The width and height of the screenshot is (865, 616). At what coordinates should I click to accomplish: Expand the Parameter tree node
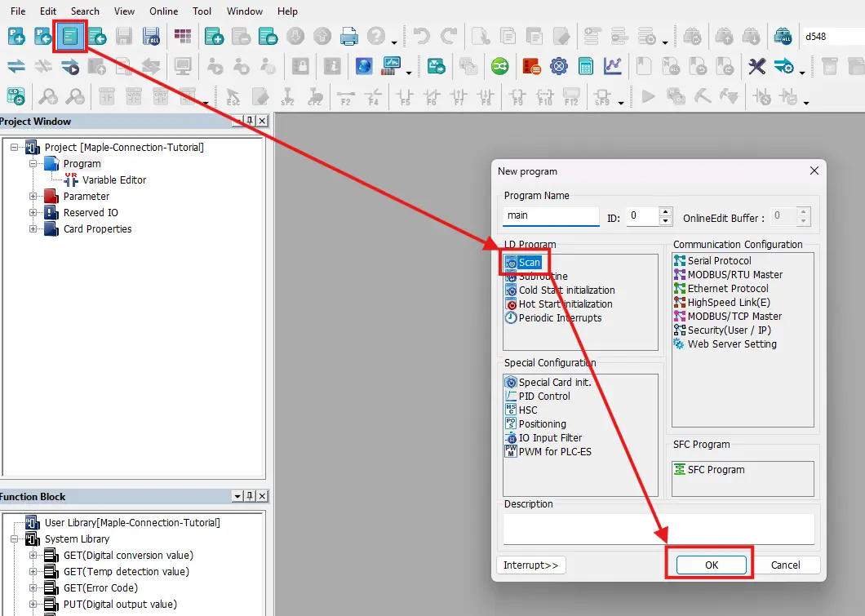[x=33, y=196]
